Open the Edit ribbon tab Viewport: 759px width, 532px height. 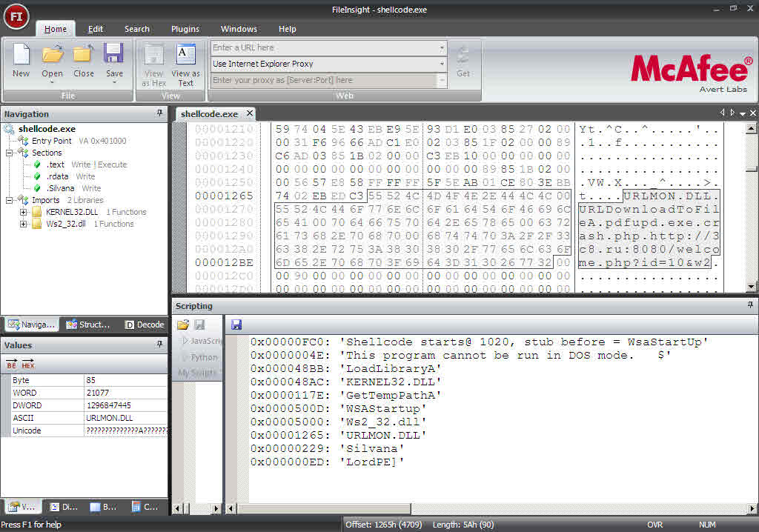(96, 29)
